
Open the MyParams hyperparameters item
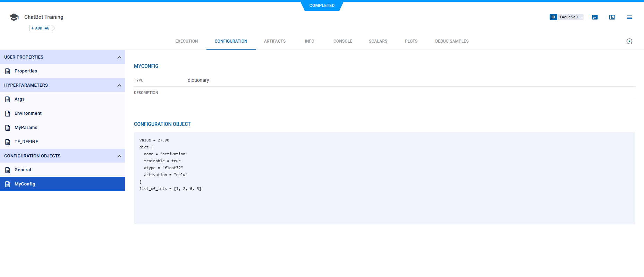[x=26, y=128]
